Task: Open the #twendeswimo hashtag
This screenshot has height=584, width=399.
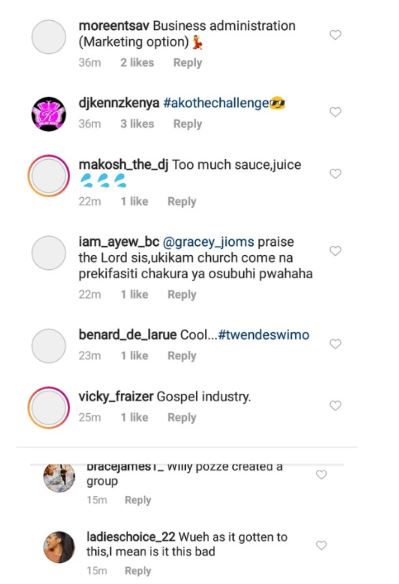Action: 263,335
